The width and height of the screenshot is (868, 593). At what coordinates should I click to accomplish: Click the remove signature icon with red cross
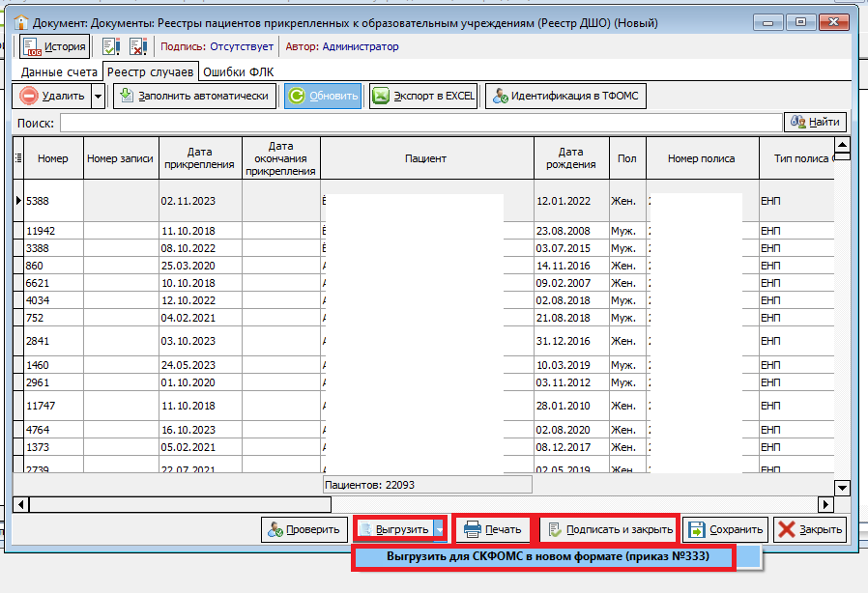pyautogui.click(x=138, y=46)
